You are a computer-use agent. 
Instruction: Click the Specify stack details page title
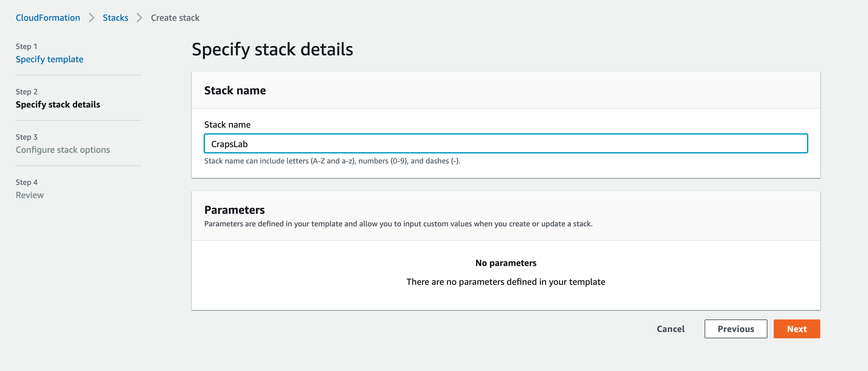(272, 49)
